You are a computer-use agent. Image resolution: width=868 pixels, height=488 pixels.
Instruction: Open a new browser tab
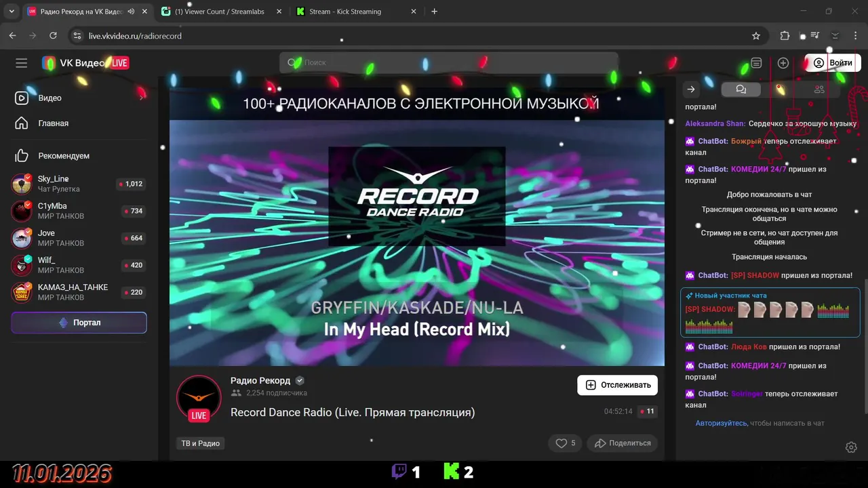tap(435, 12)
